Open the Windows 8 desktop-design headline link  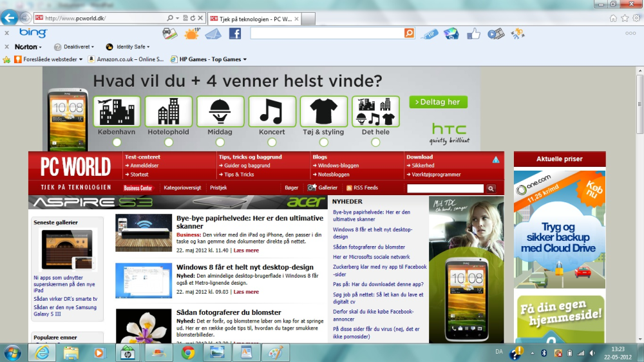point(245,267)
